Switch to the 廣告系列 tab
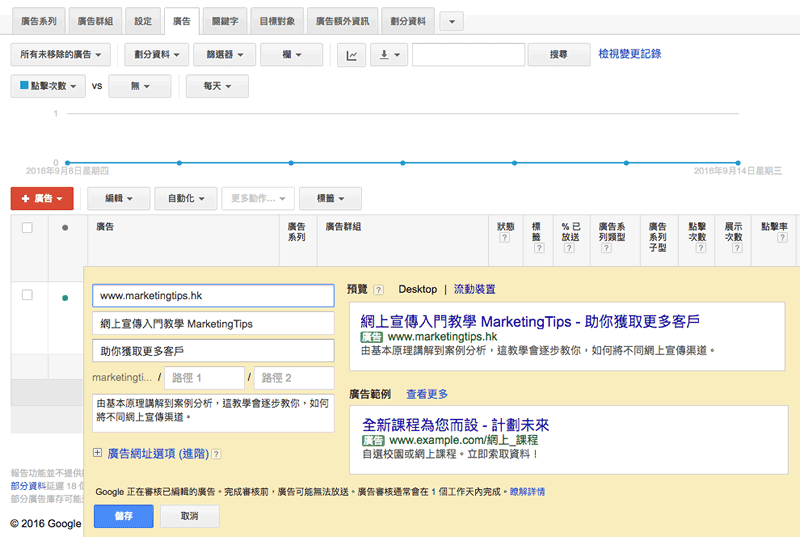This screenshot has height=537, width=800. [x=39, y=21]
